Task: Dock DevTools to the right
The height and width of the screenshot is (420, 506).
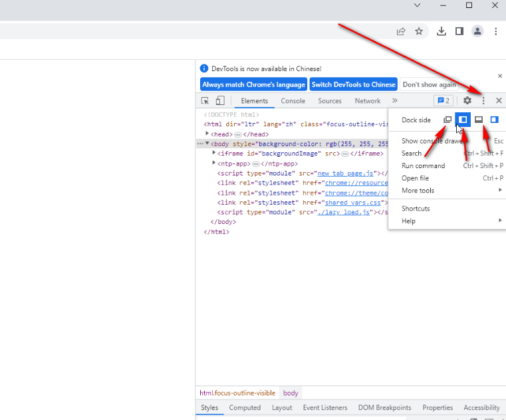Action: [x=494, y=120]
